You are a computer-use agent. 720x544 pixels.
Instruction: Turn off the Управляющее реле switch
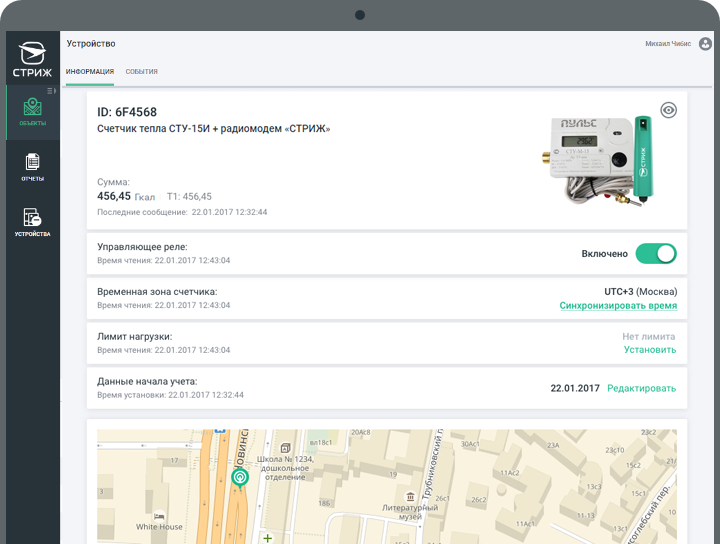pos(655,254)
